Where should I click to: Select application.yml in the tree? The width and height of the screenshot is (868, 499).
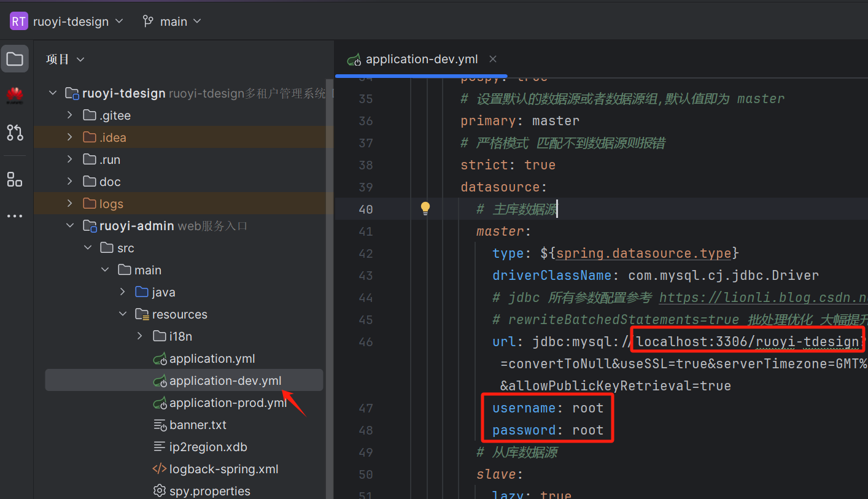tap(212, 358)
